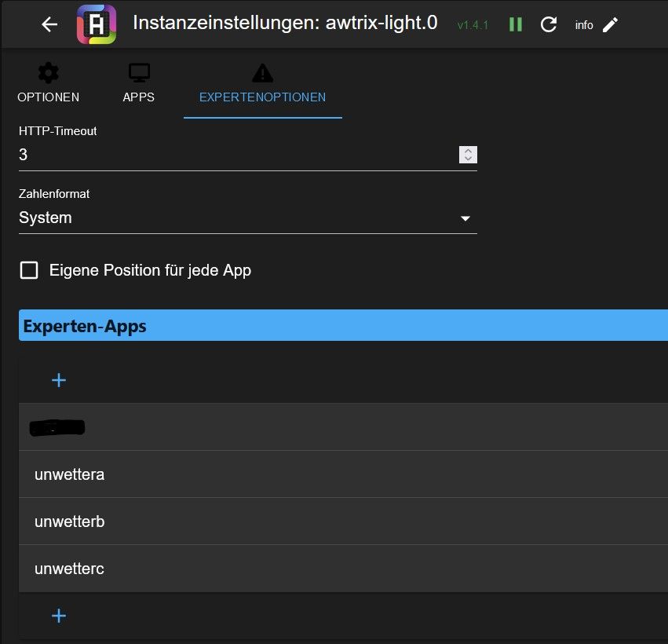Select the unwetterb app row
Image resolution: width=668 pixels, height=644 pixels.
pyautogui.click(x=338, y=521)
